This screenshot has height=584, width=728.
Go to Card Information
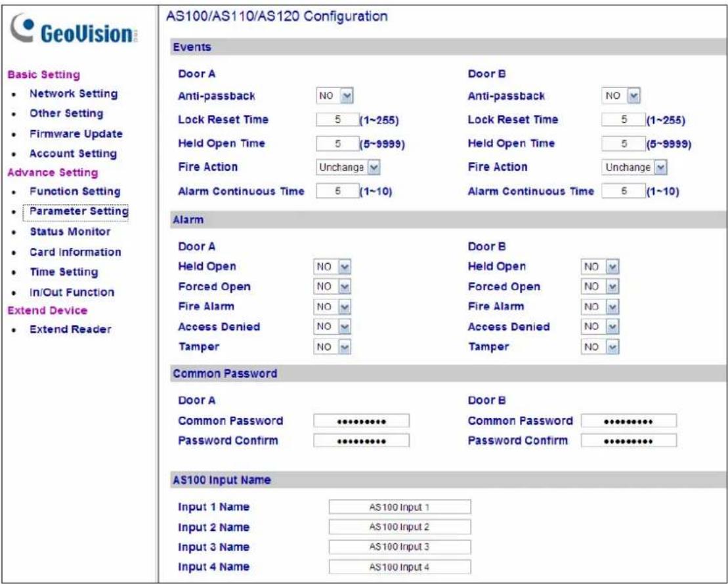[75, 252]
